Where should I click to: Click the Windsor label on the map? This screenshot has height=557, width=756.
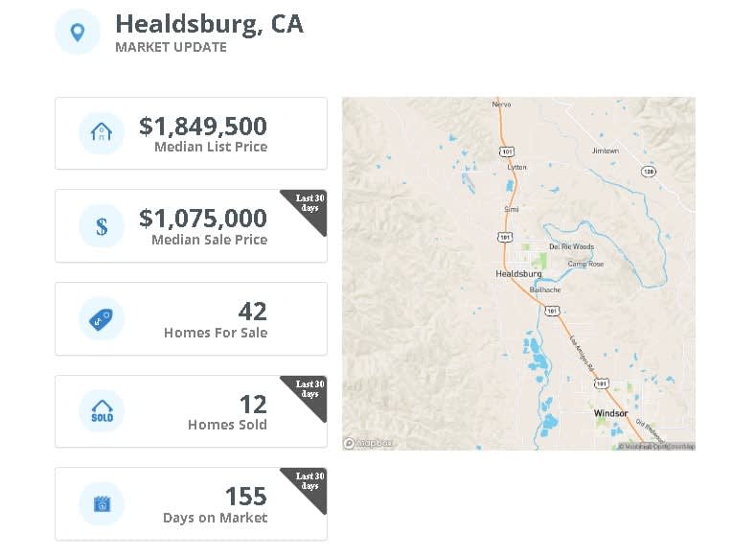point(610,413)
